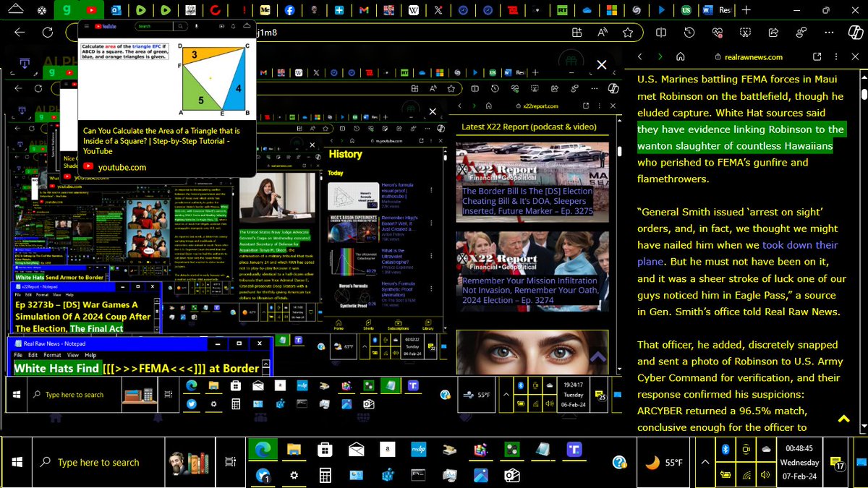Open Wi-Fi network settings from the main tray
Viewport: 868px width, 488px height.
(x=746, y=475)
